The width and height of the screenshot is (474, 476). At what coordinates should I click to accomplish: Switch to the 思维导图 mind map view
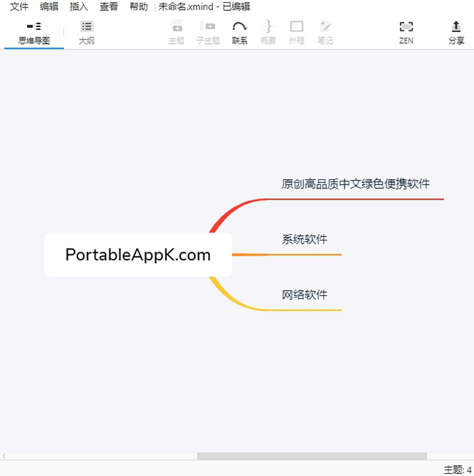point(34,32)
